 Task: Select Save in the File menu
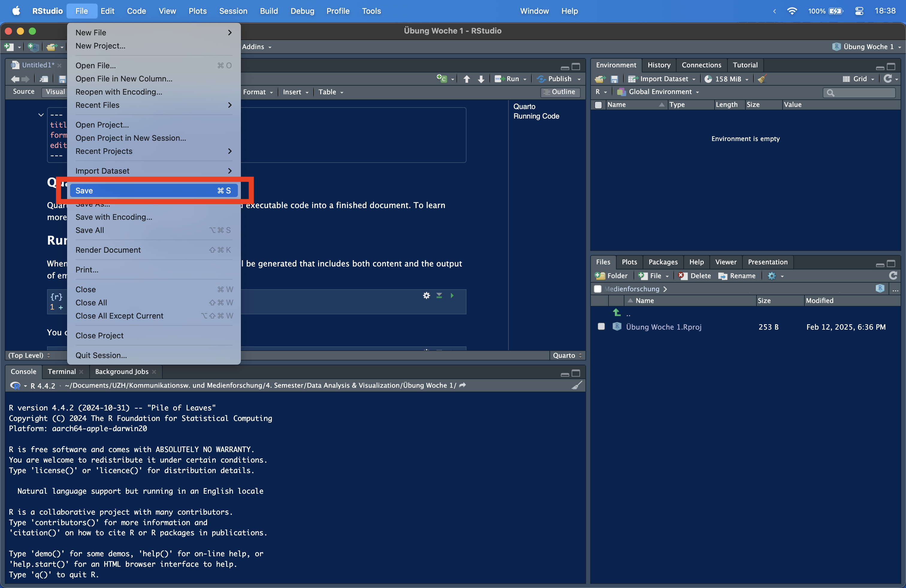pos(154,190)
